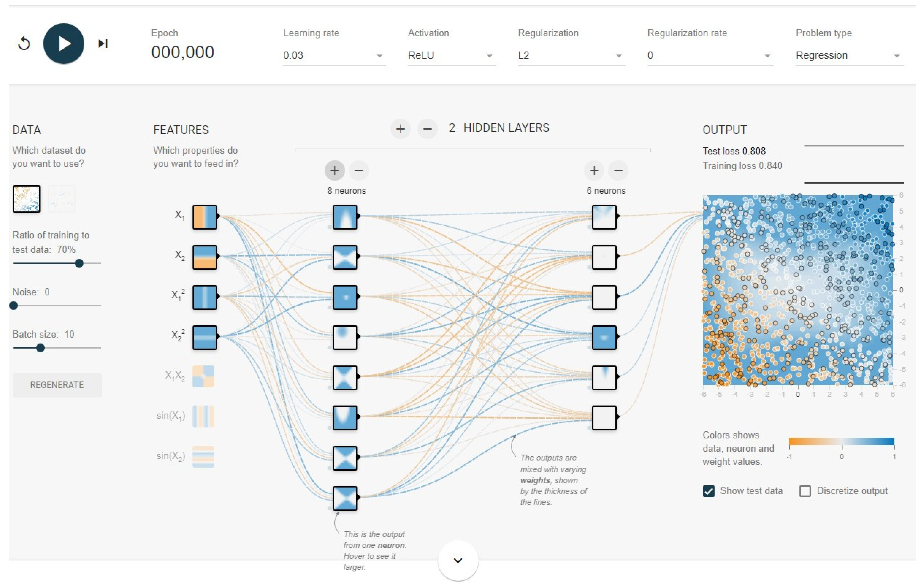Add a hidden layer with plus icon
924x587 pixels.
pyautogui.click(x=400, y=129)
